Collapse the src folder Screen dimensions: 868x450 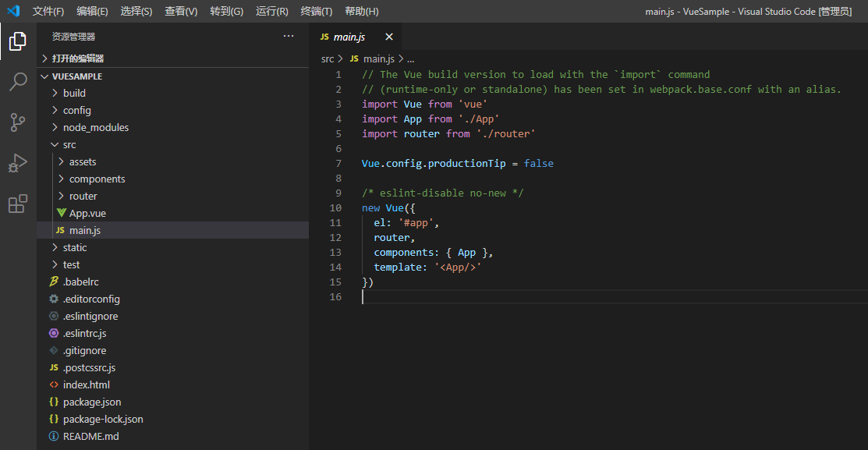click(x=55, y=144)
